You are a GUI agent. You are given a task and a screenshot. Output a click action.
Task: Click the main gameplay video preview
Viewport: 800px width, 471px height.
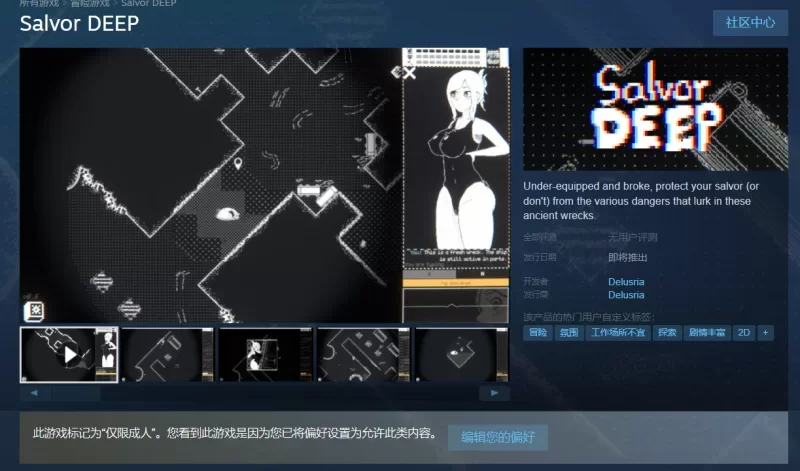tap(264, 185)
